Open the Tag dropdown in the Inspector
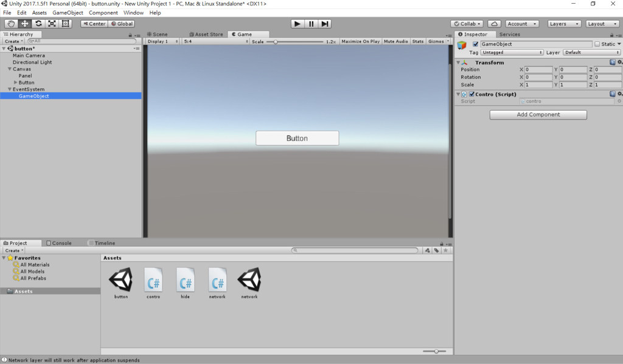 [x=511, y=52]
